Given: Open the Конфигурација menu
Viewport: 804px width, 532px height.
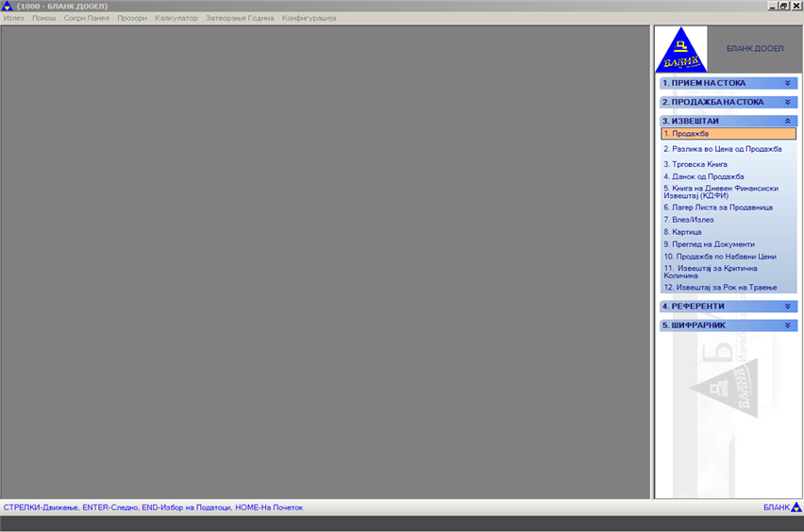Looking at the screenshot, I should tap(309, 18).
